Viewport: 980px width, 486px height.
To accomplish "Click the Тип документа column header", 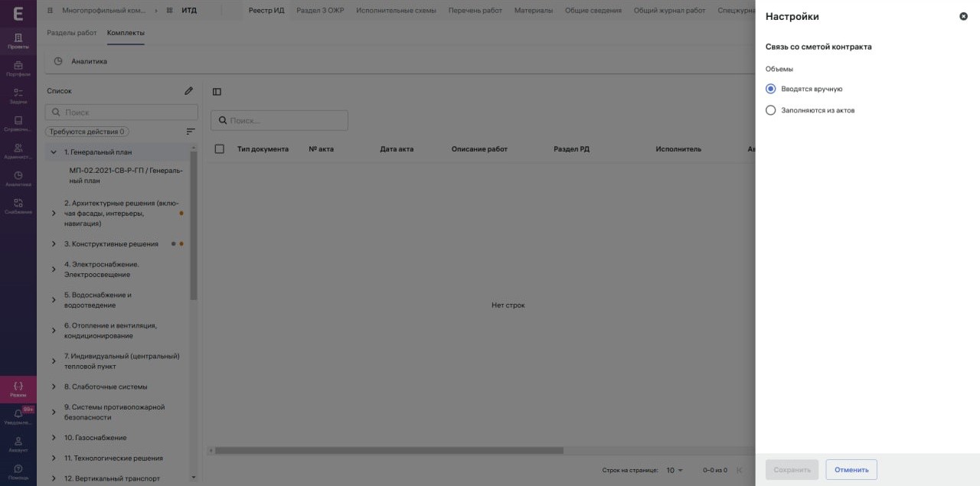I will [x=263, y=149].
